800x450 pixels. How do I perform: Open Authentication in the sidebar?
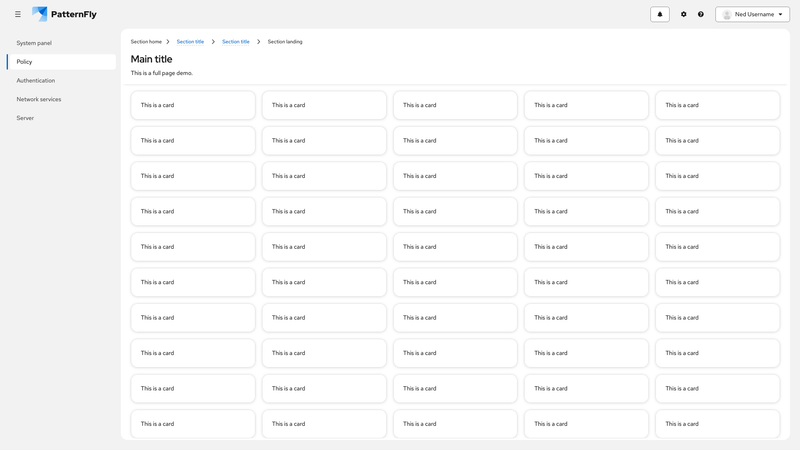pos(61,81)
